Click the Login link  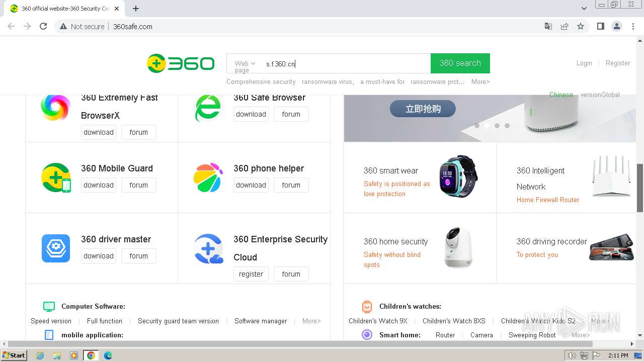point(584,63)
